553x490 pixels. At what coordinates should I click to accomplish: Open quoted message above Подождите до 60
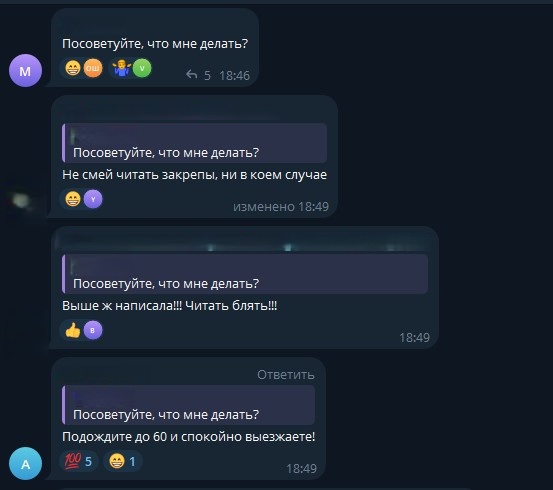(188, 405)
